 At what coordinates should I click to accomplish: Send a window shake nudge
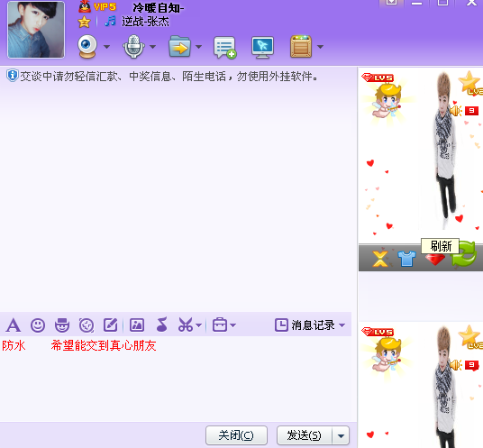(87, 325)
